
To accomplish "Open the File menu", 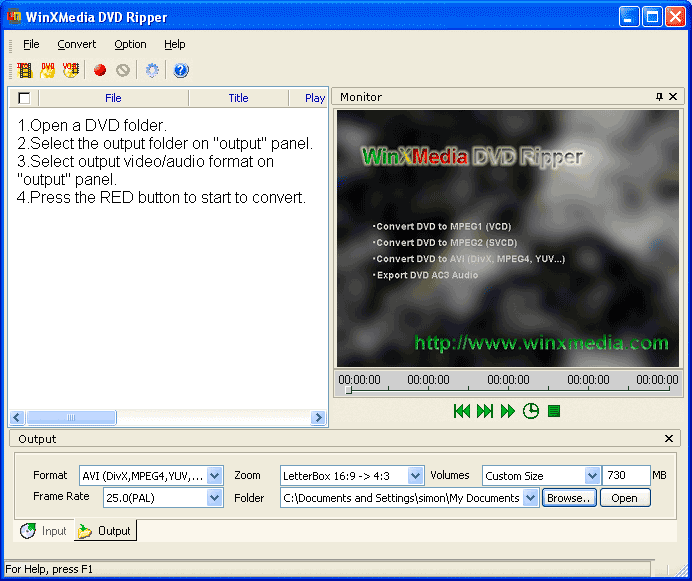I will click(31, 44).
